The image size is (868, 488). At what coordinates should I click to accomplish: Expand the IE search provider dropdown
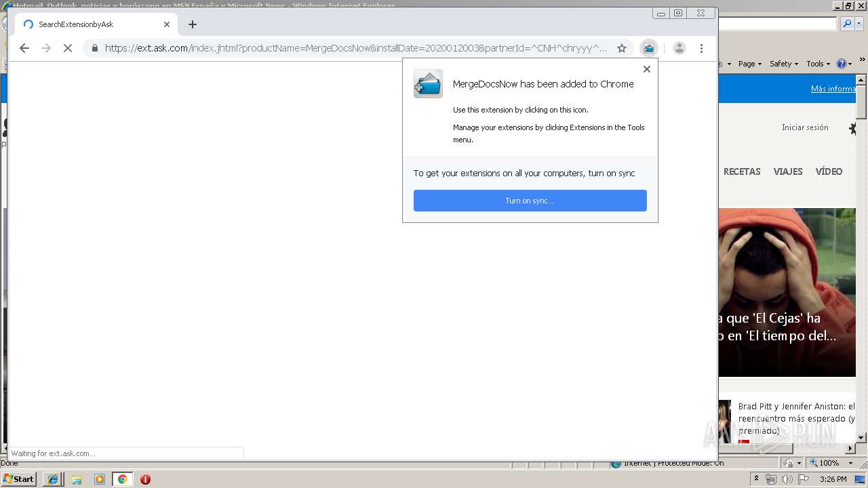(x=859, y=24)
